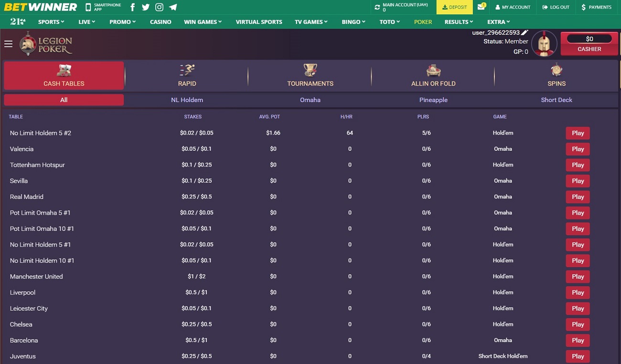Image resolution: width=621 pixels, height=364 pixels.
Task: Click the $1 / $2 stakes value
Action: 197,277
